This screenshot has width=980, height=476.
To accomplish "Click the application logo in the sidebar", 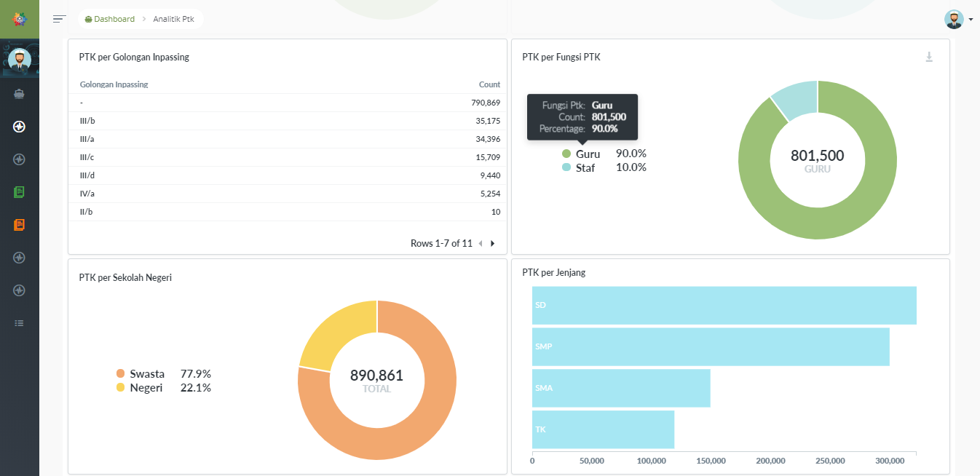I will tap(19, 19).
